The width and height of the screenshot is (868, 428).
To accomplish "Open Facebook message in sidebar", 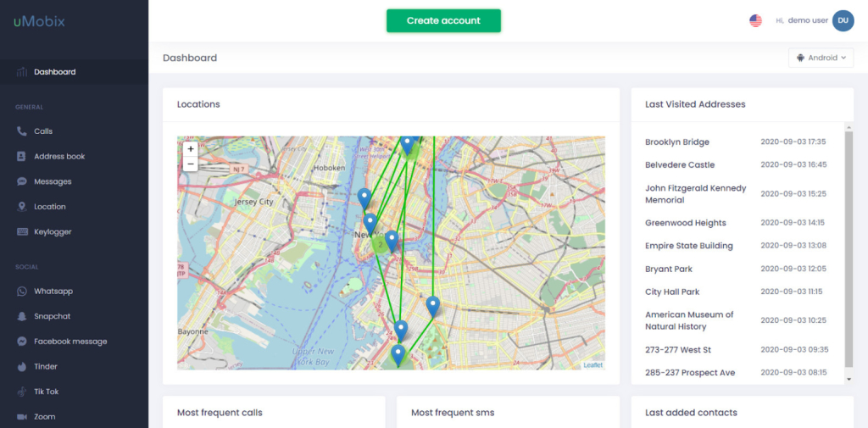I will point(70,342).
